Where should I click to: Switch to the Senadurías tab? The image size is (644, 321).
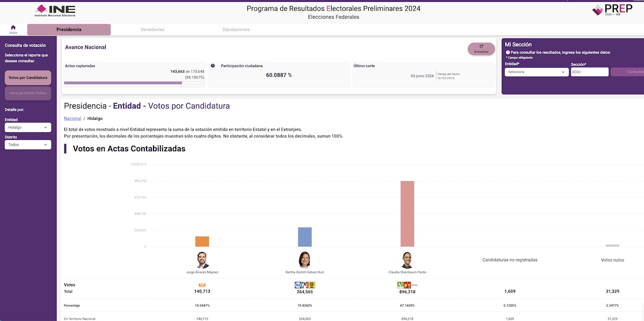pyautogui.click(x=152, y=29)
